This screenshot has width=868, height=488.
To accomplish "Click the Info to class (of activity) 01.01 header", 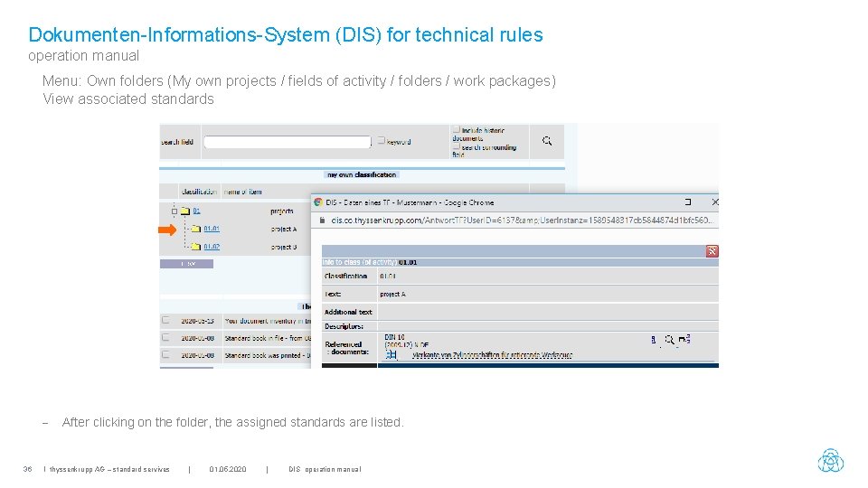I will click(x=369, y=262).
